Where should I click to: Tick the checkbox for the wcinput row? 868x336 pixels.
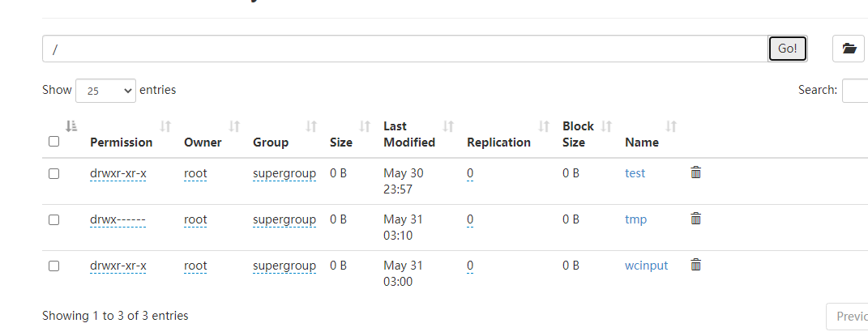(x=53, y=266)
